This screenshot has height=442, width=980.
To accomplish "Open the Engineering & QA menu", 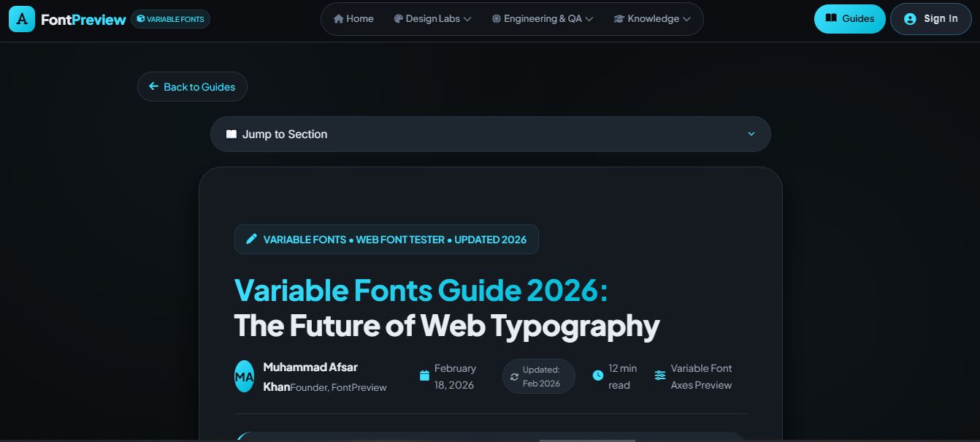I will [542, 19].
